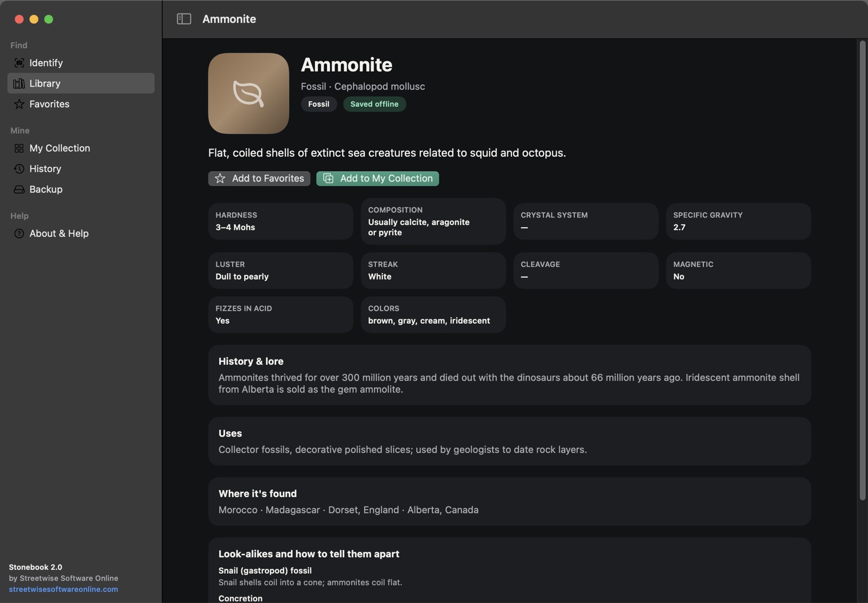Toggle the sidebar with the panel icon

coord(184,19)
